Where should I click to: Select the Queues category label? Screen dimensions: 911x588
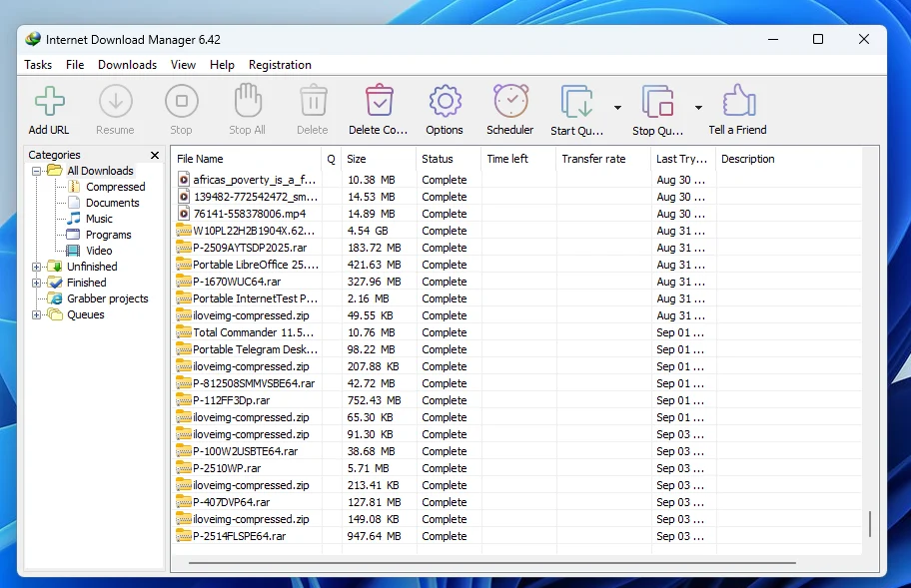(86, 314)
